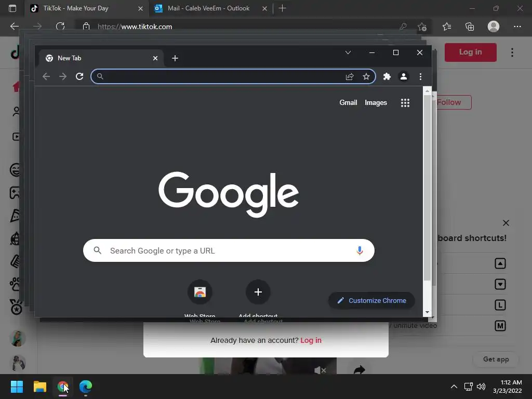Open the Windows Start menu

17,387
